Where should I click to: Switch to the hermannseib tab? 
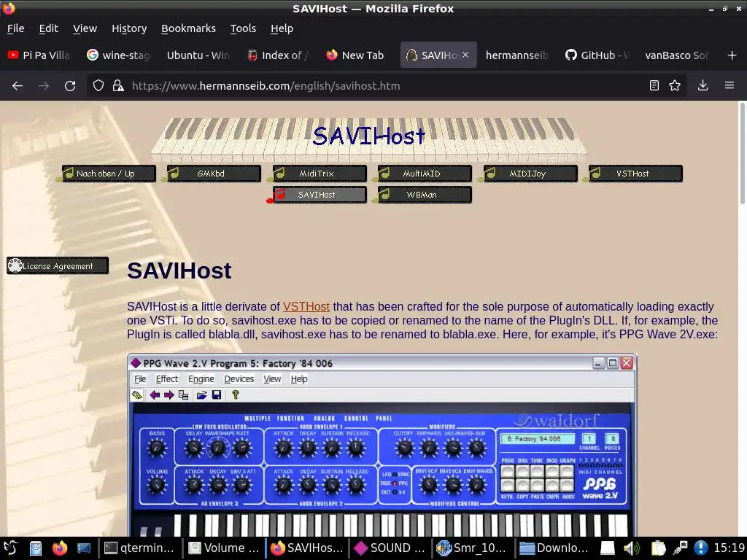point(516,55)
